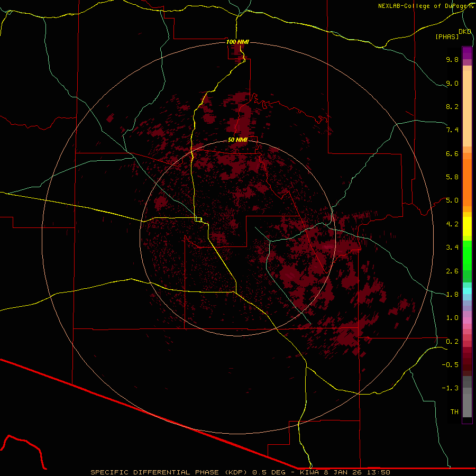Click the -0.5 value on the scale
This screenshot has width=476, height=476.
coord(450,365)
